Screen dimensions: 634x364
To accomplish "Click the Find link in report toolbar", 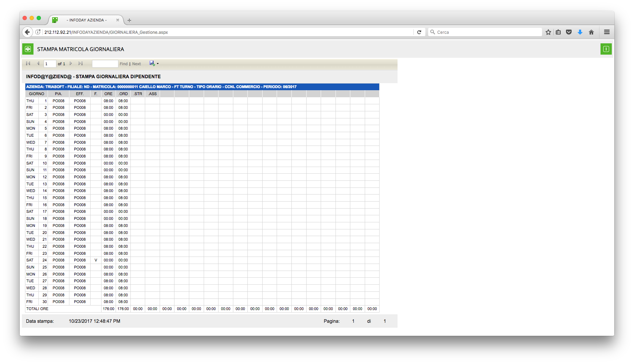I will 124,64.
